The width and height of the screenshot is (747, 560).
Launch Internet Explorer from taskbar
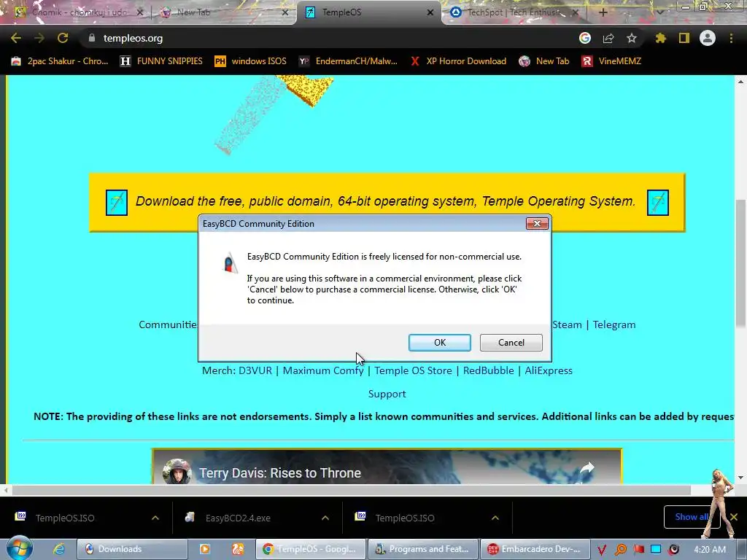click(x=58, y=549)
